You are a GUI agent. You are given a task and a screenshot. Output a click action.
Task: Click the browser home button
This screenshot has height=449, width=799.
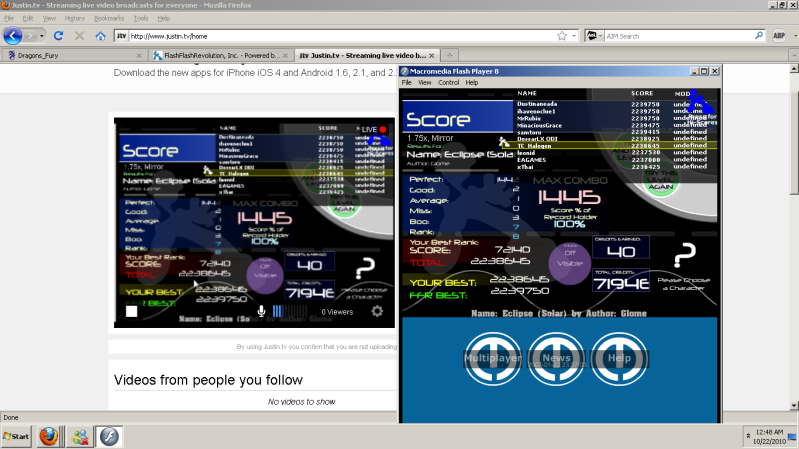point(100,36)
